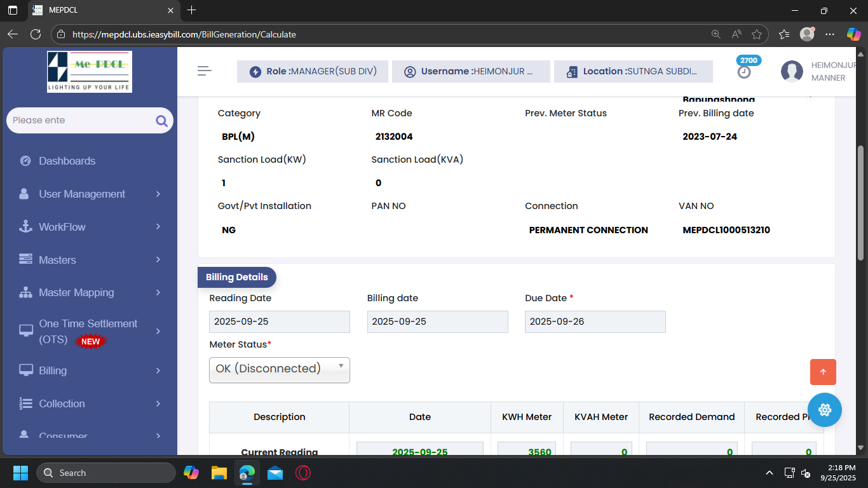The width and height of the screenshot is (868, 488).
Task: Click the Me-PDCL logo
Action: [x=90, y=71]
